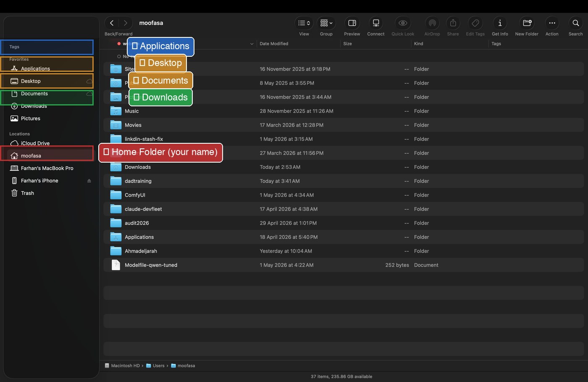588x382 pixels.
Task: Click the "252 bytes" size cell
Action: 397,265
